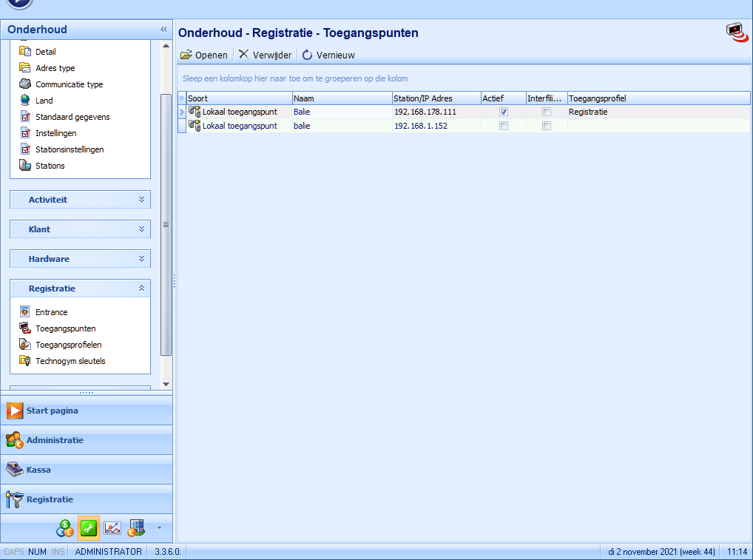The width and height of the screenshot is (753, 560).
Task: Uncheck Actief for the 192.168.178.111 row
Action: 504,112
